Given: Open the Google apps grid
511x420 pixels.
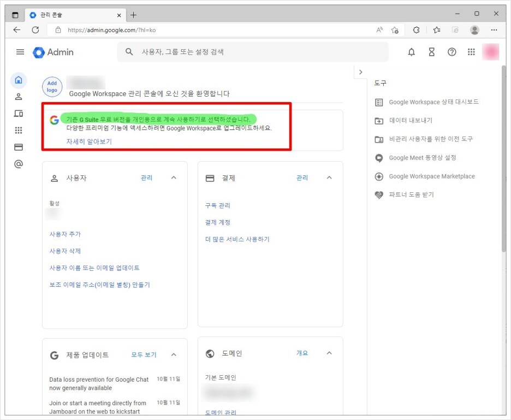Looking at the screenshot, I should [471, 52].
